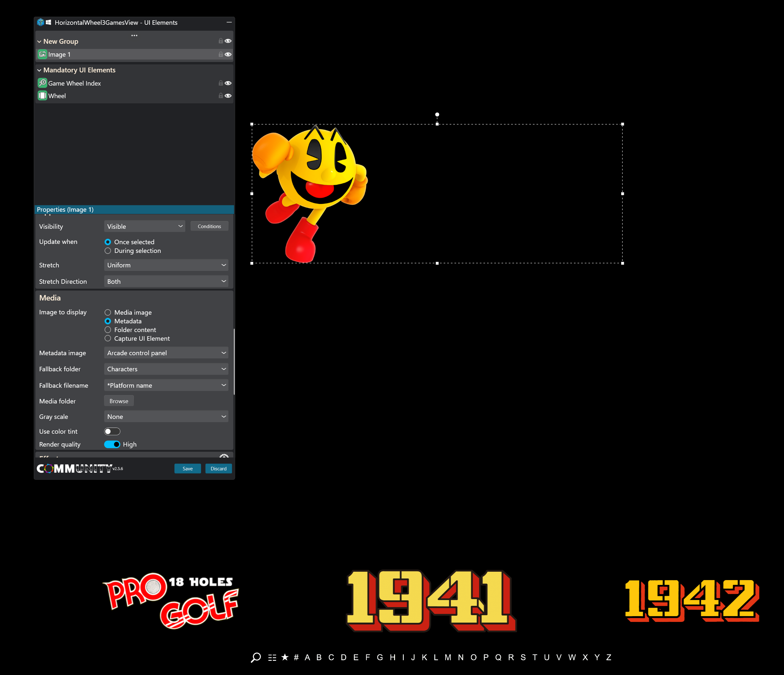Image resolution: width=784 pixels, height=675 pixels.
Task: Open the Metadata image dropdown
Action: [x=166, y=353]
